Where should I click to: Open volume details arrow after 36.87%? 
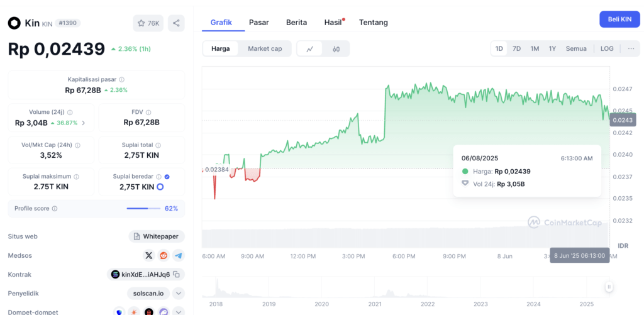[84, 123]
